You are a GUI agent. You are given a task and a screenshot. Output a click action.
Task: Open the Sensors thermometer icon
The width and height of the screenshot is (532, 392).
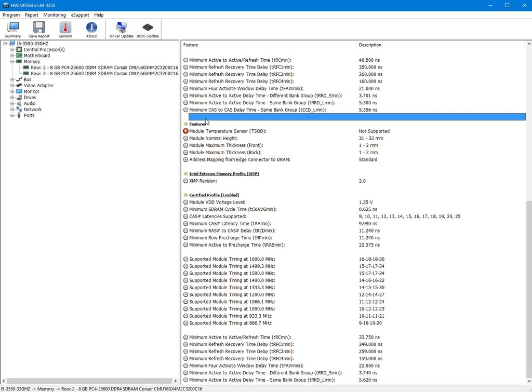click(65, 27)
